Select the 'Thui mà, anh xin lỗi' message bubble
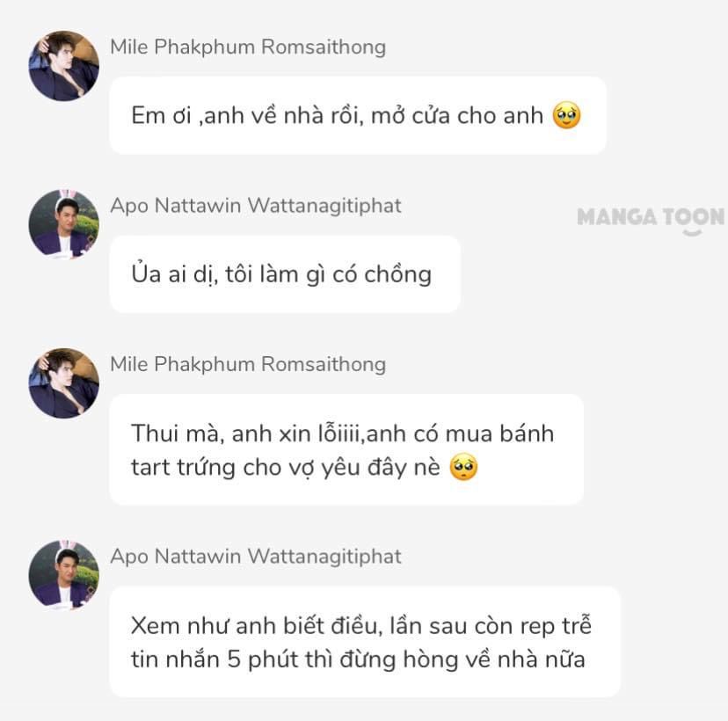This screenshot has width=728, height=721. click(x=346, y=449)
